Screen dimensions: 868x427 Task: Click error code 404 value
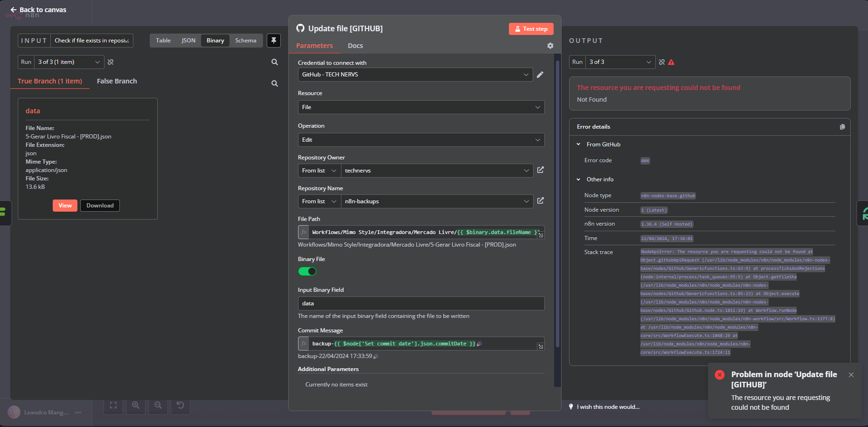coord(645,161)
